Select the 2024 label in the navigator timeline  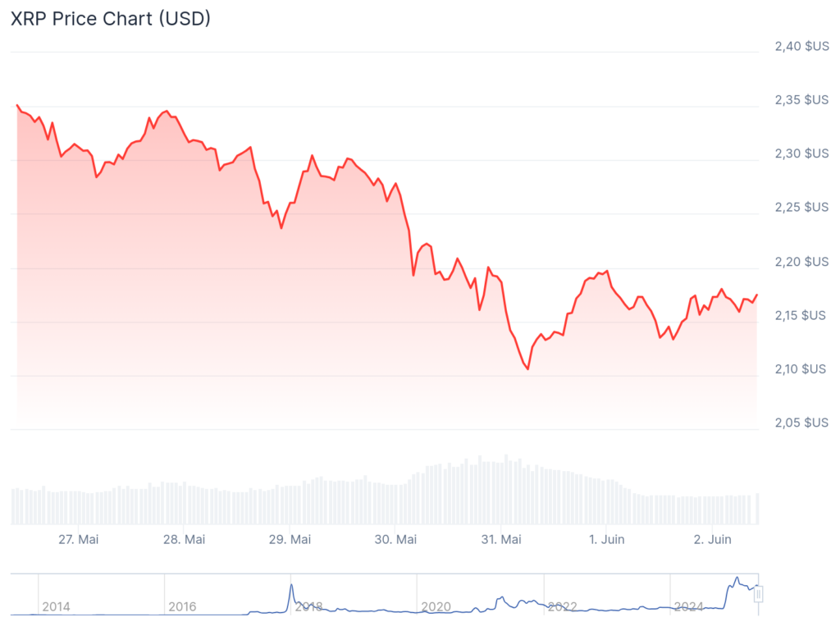tap(689, 607)
